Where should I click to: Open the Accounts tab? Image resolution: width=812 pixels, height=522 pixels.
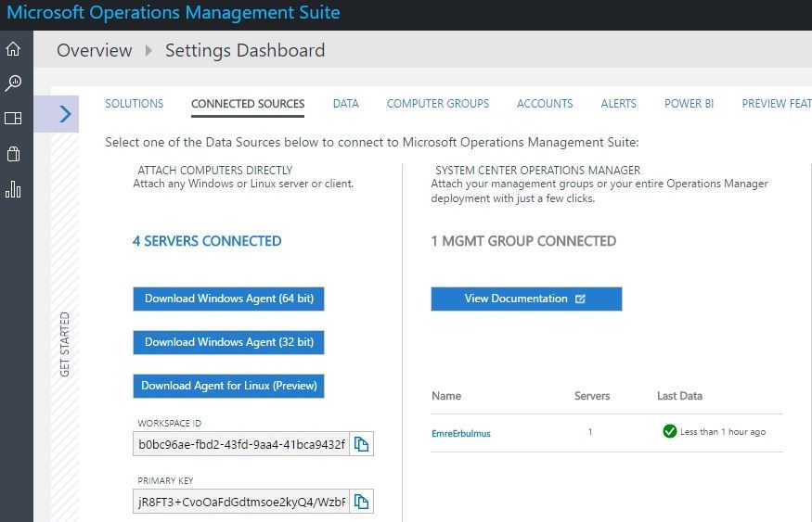click(545, 104)
